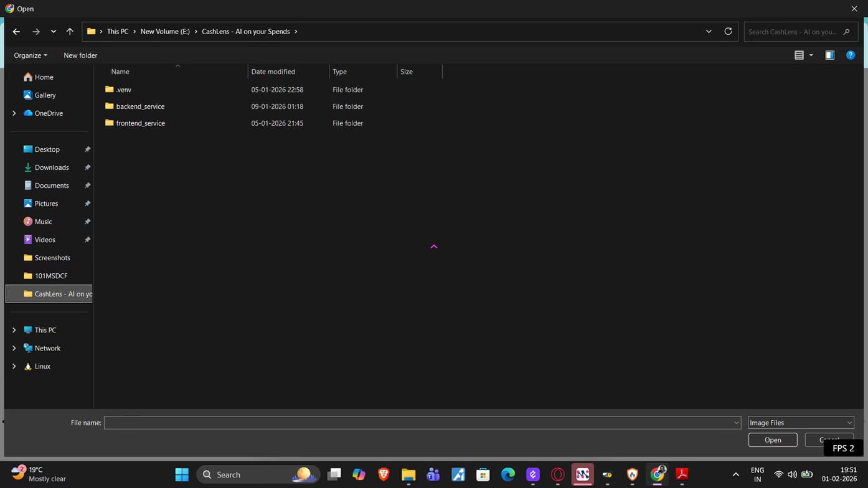
Task: Refresh the current folder view
Action: 728,32
